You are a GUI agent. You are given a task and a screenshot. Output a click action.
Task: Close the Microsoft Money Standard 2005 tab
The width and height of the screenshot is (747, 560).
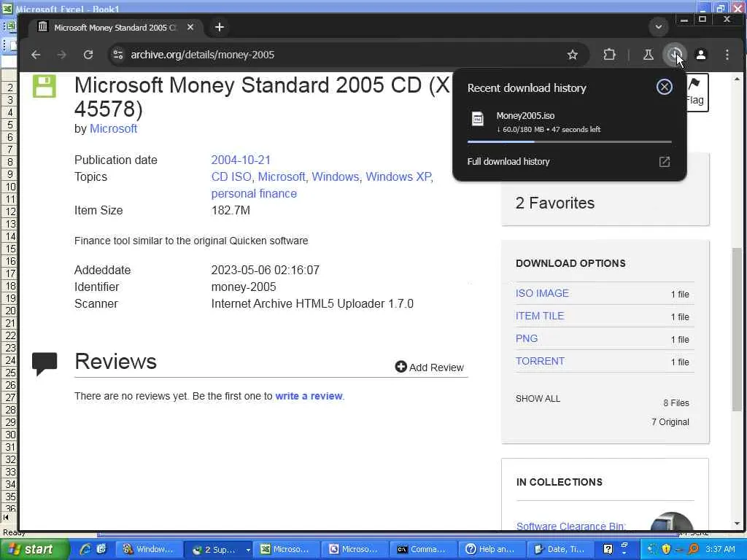[x=190, y=27]
